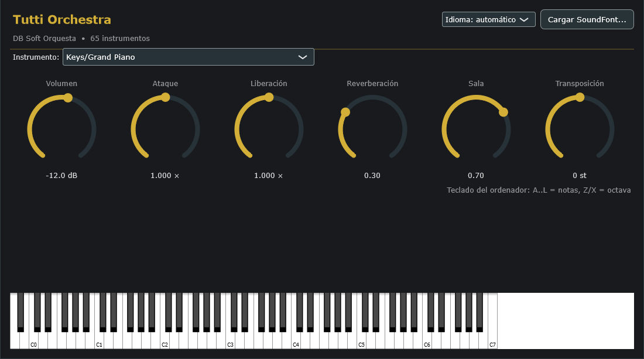
Task: Click the Sala knob handle
Action: click(x=503, y=112)
